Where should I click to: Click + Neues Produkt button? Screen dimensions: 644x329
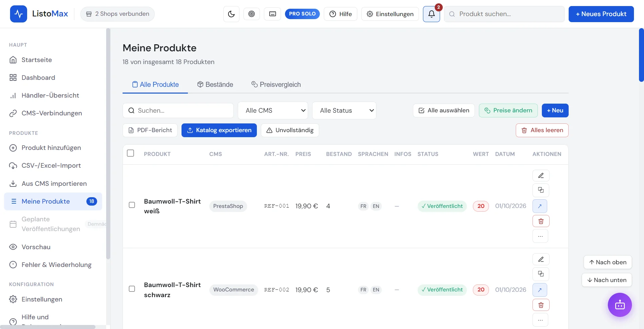point(601,14)
